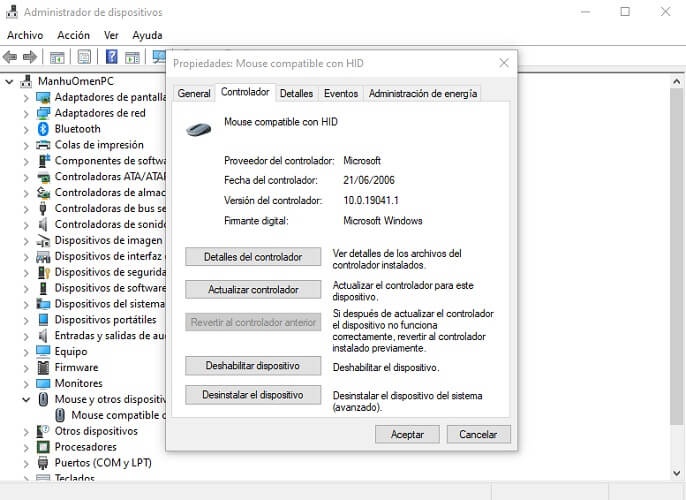Switch to the Eventos tab
The image size is (686, 500).
341,94
